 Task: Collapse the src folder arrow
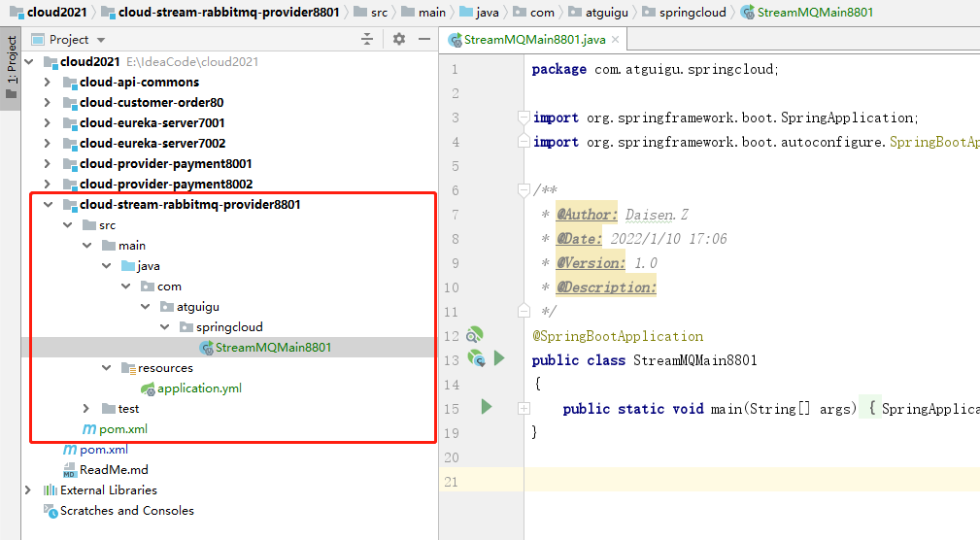pyautogui.click(x=67, y=225)
